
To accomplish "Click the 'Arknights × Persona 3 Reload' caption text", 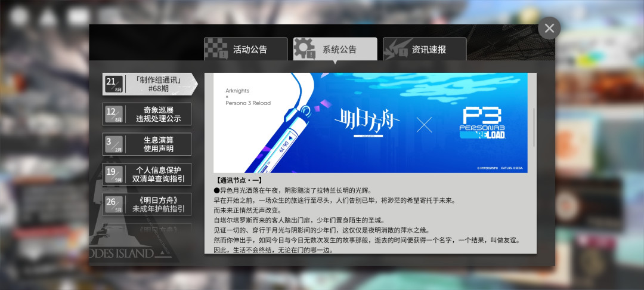I will [248, 97].
